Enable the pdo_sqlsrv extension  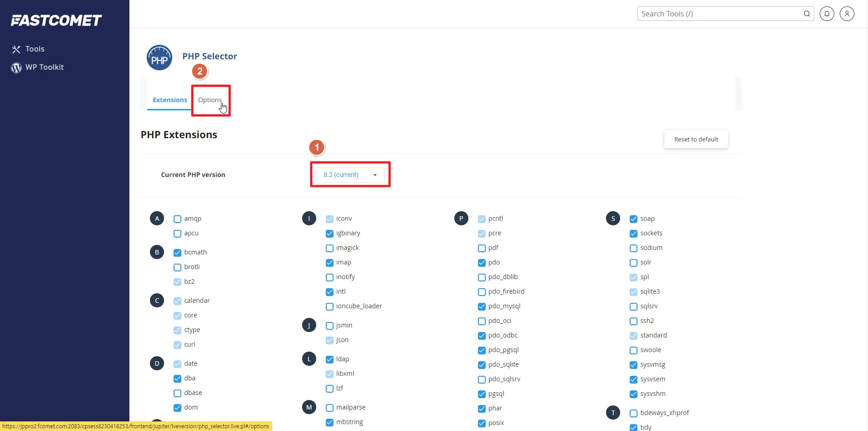click(482, 379)
